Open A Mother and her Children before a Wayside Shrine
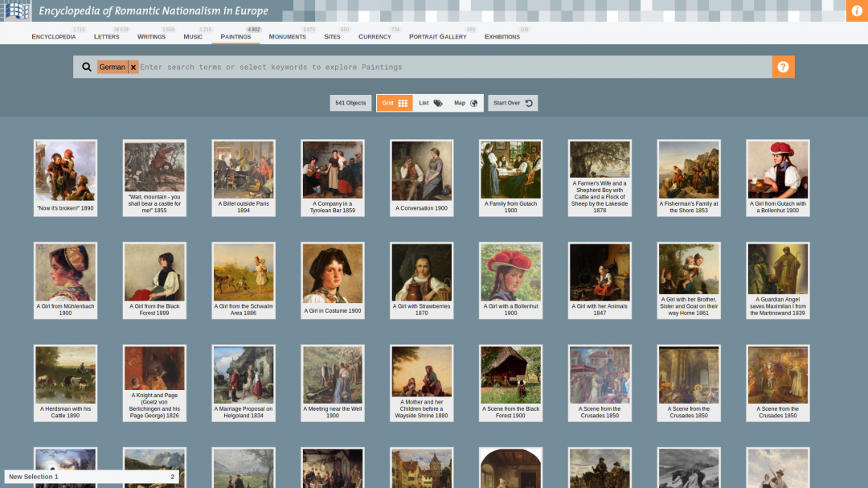868x488 pixels. coord(422,383)
